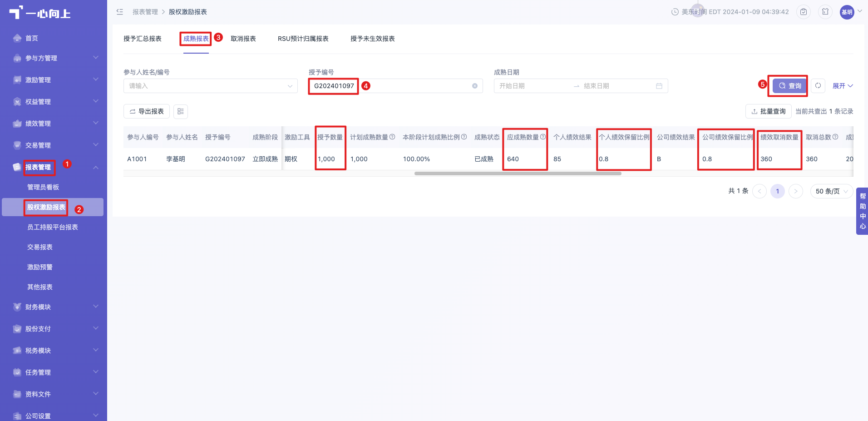The height and width of the screenshot is (421, 868).
Task: Expand more filters with 展开
Action: tap(843, 86)
